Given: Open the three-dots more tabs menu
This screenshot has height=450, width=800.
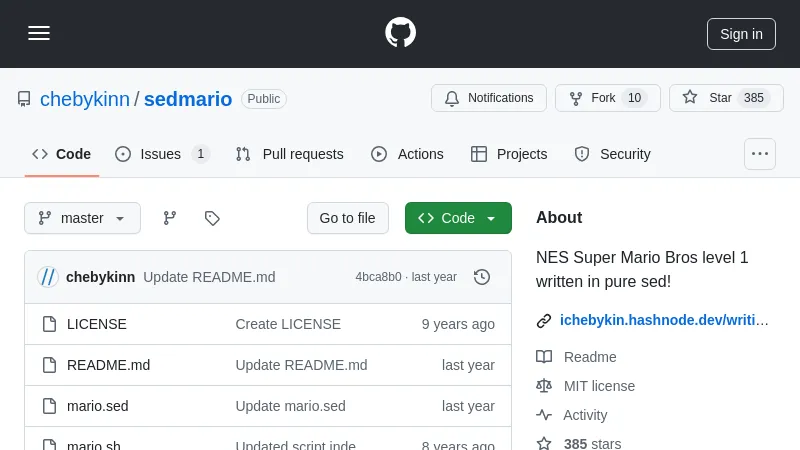Looking at the screenshot, I should 760,154.
